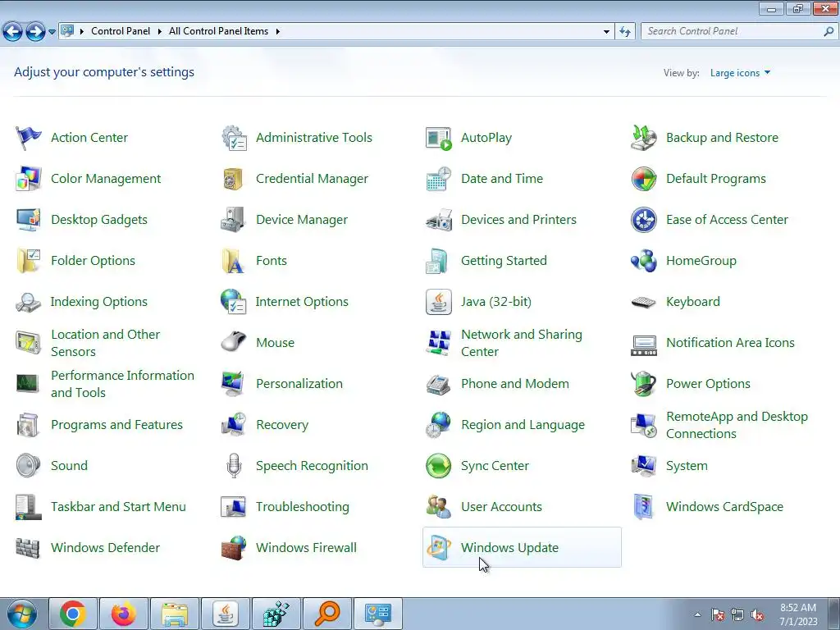Screen dimensions: 840x630
Task: Open Troubleshooting
Action: coord(302,507)
